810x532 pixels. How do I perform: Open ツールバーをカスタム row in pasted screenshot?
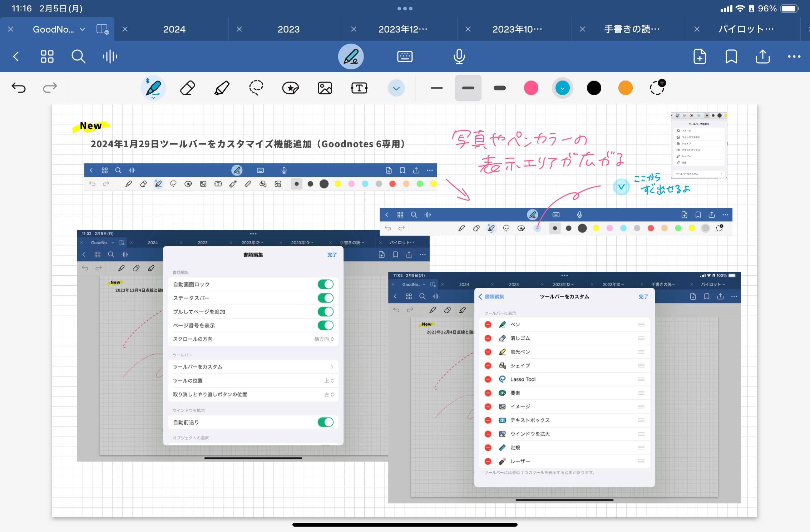[253, 367]
